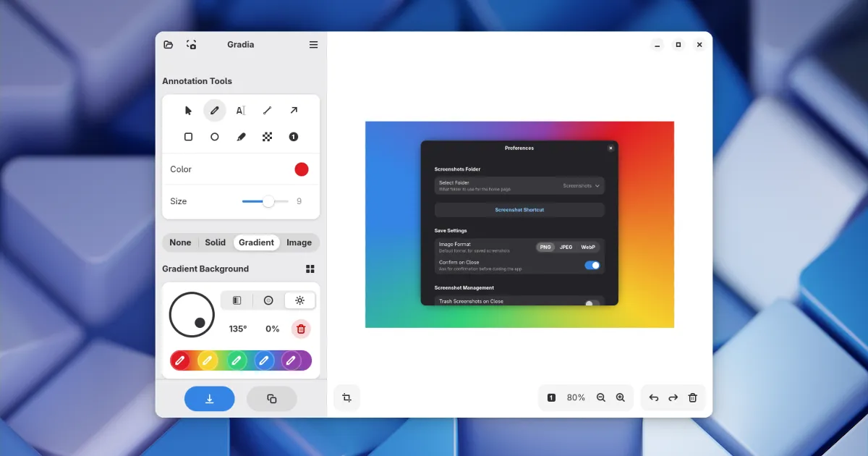The height and width of the screenshot is (456, 868).
Task: Click the blue save image button
Action: tap(210, 399)
